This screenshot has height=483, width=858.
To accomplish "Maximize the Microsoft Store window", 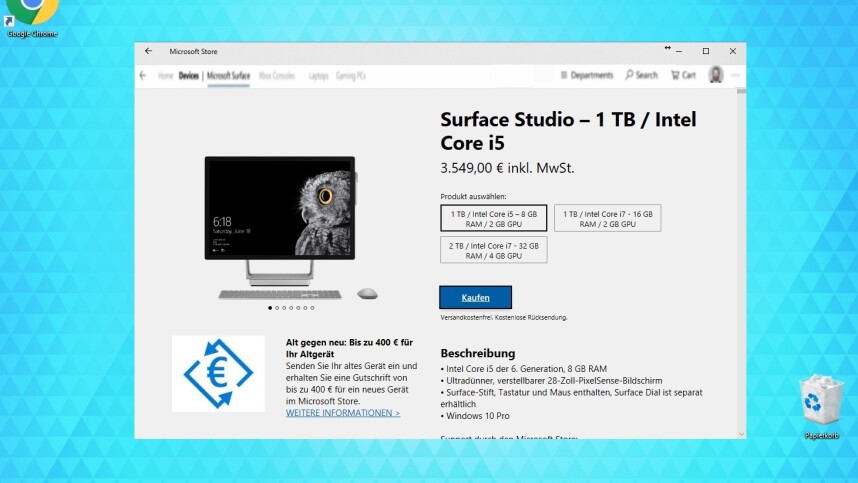I will click(706, 51).
